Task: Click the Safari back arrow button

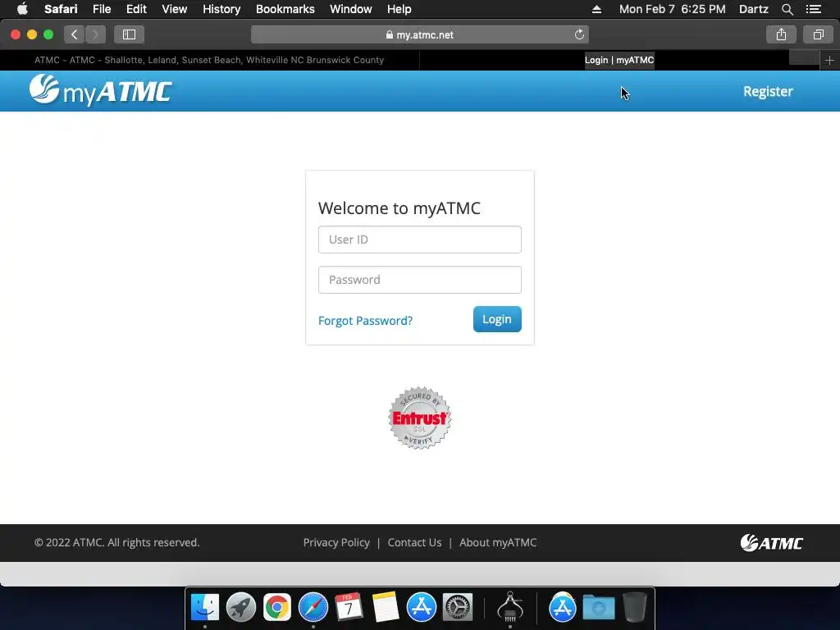Action: click(75, 34)
